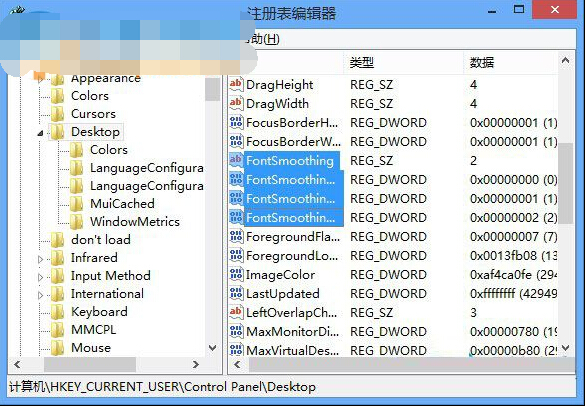This screenshot has width=585, height=407.
Task: Select the MaxVirtualDes... value name
Action: (x=292, y=350)
